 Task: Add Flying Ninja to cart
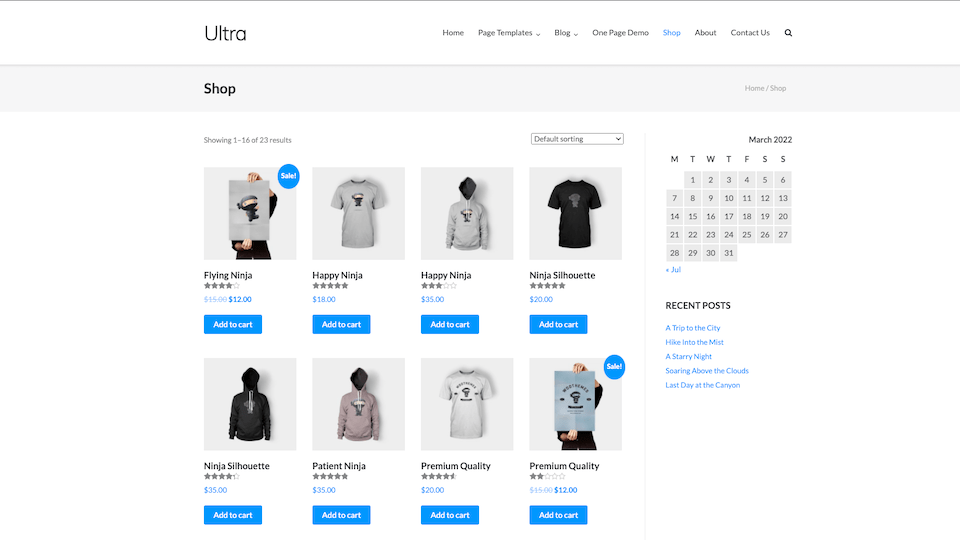coord(233,324)
